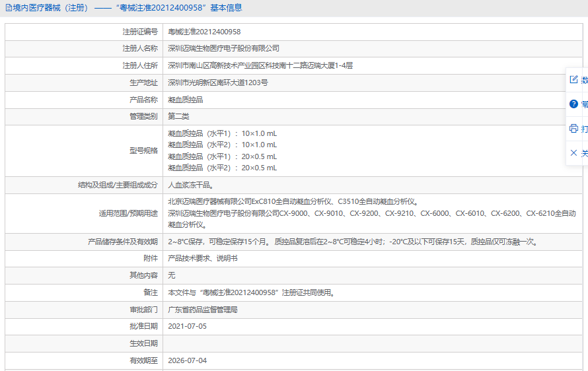Click the document icon before the page title
The height and width of the screenshot is (371, 588).
(8, 8)
